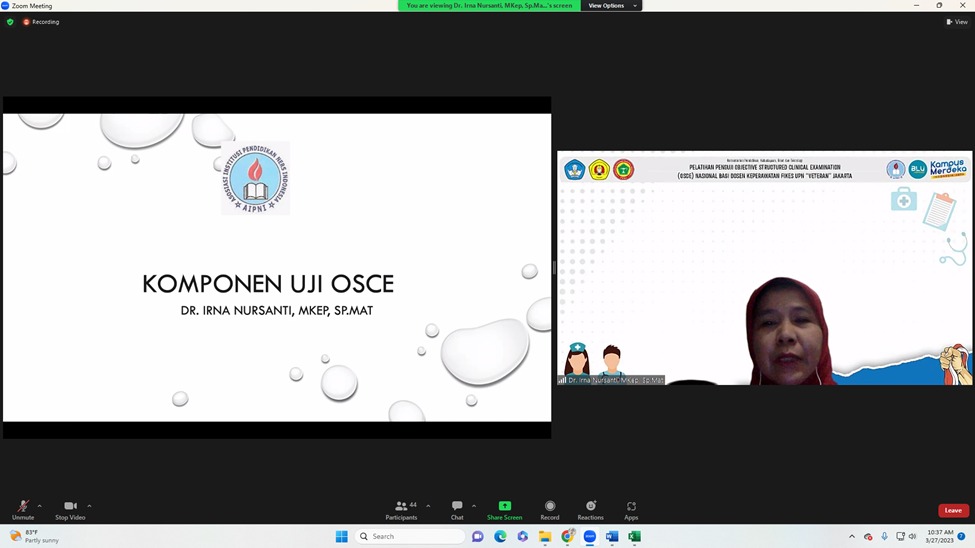Viewport: 975px width, 548px height.
Task: Stop Video camera
Action: pos(70,509)
